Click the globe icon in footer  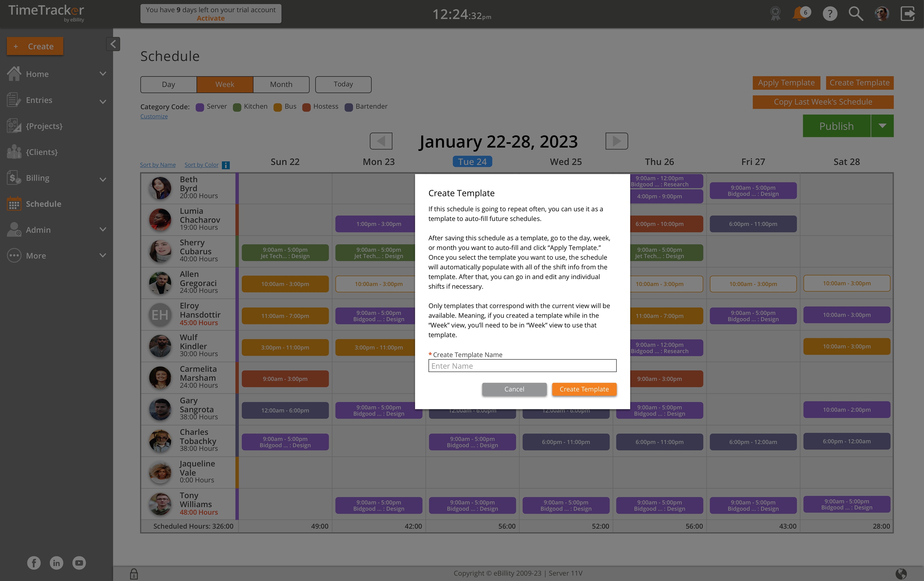(x=901, y=574)
